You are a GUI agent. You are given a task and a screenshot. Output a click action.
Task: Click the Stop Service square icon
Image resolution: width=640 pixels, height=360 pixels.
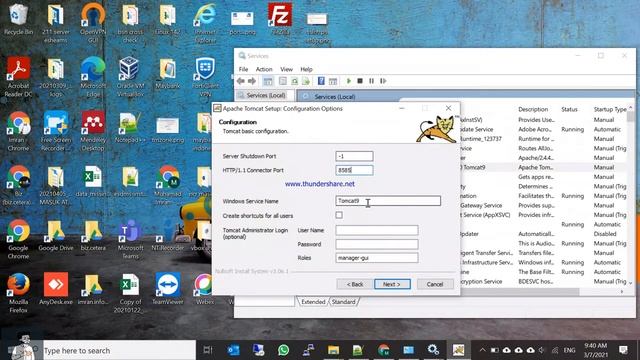360,81
